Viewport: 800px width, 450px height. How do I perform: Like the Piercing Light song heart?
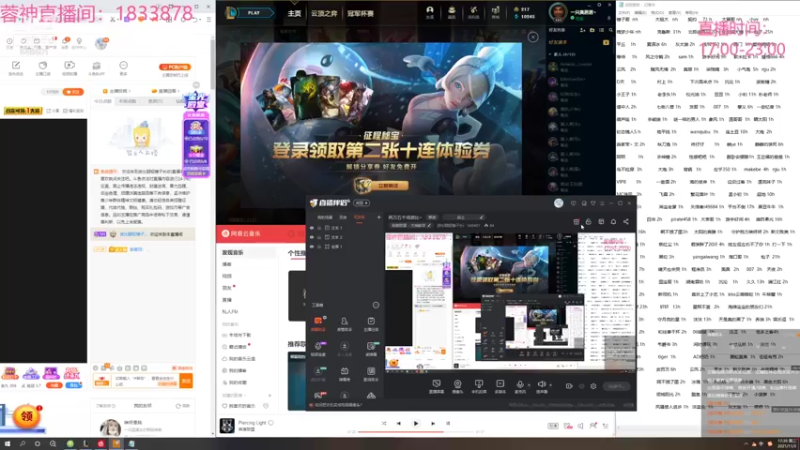pos(271,422)
